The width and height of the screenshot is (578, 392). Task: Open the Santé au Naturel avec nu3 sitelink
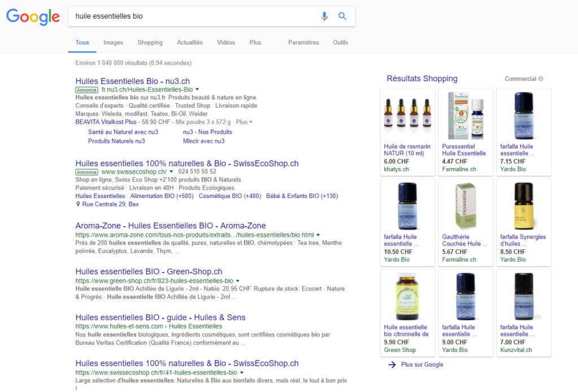pos(123,132)
